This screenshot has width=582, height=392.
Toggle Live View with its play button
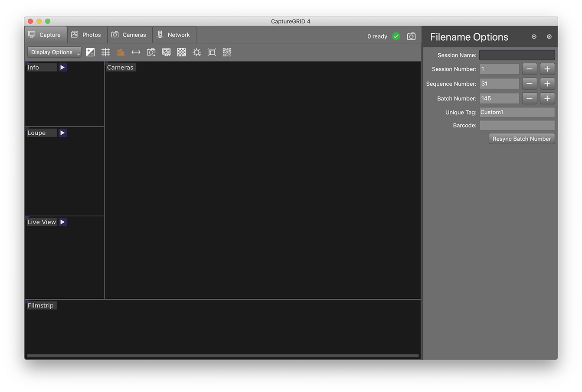62,222
